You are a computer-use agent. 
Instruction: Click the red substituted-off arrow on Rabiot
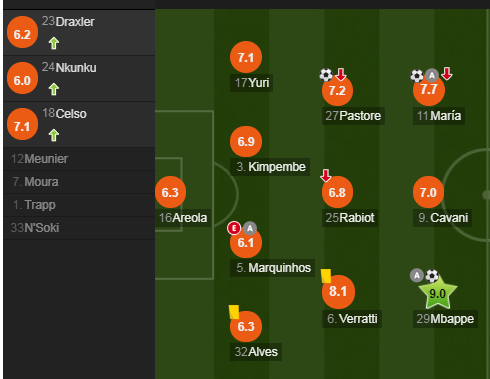(x=326, y=175)
